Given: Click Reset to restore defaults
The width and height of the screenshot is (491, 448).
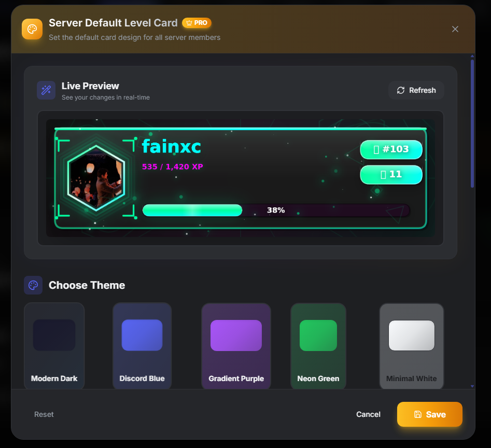Looking at the screenshot, I should pos(44,414).
